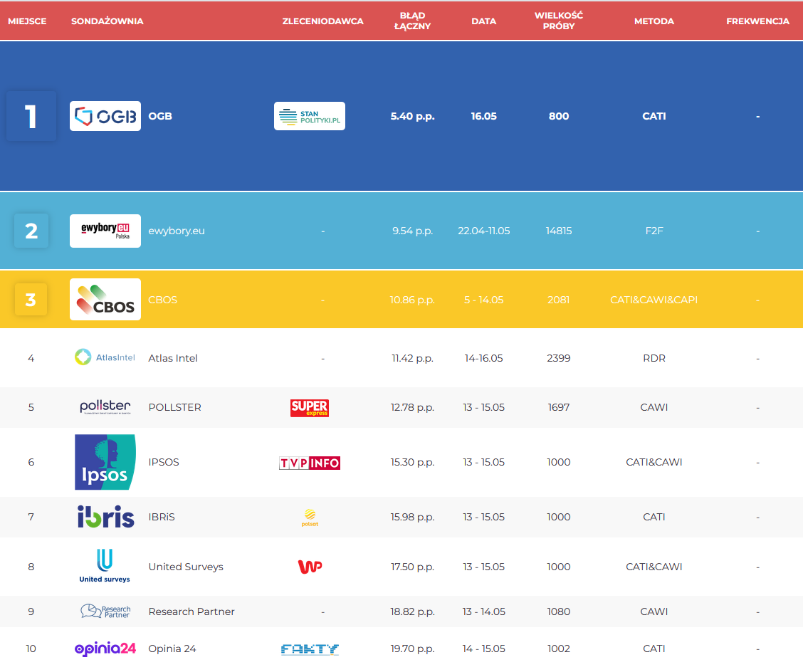Click the OGB pollster logo
803x672 pixels.
[x=105, y=116]
